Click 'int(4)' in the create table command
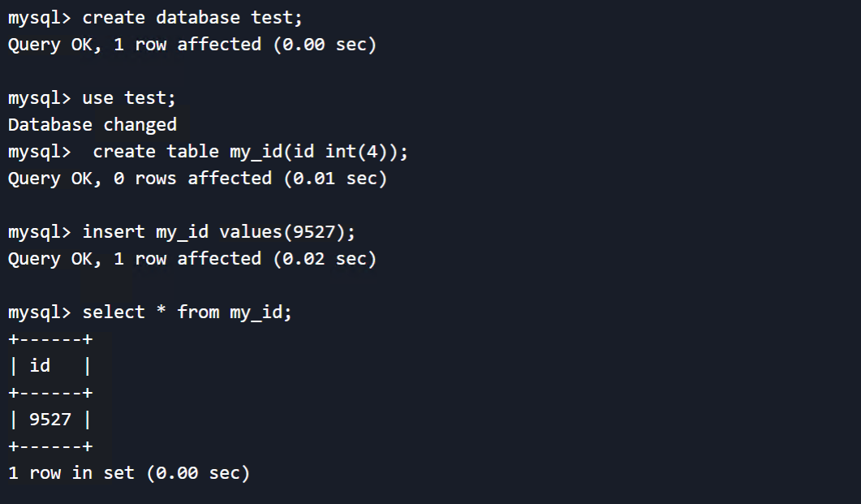Viewport: 861px width, 504px height. tap(356, 152)
